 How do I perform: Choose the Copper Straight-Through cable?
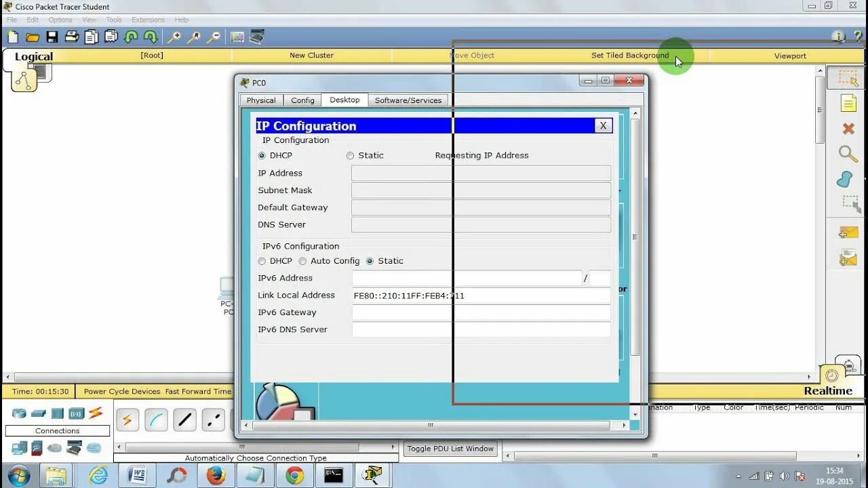pos(184,420)
